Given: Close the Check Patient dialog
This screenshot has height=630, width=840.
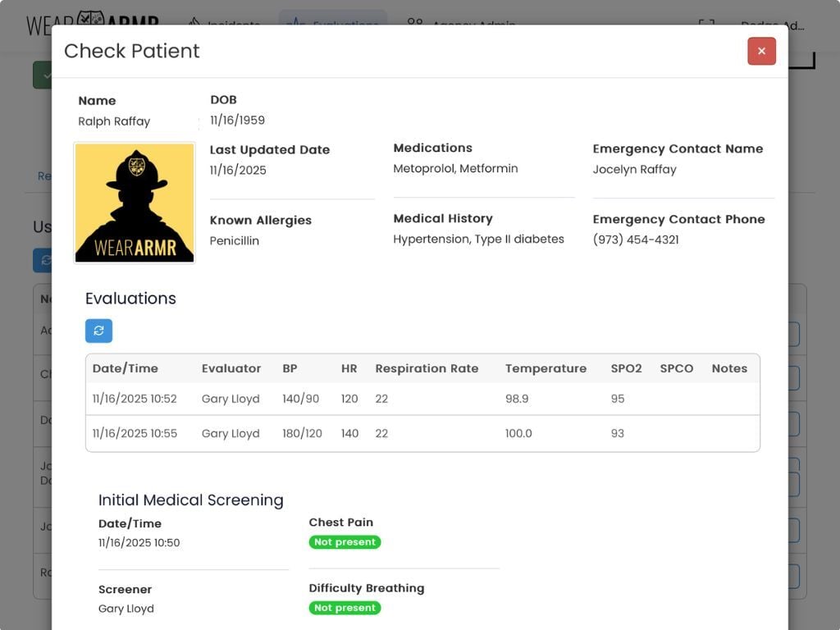Looking at the screenshot, I should (x=761, y=51).
